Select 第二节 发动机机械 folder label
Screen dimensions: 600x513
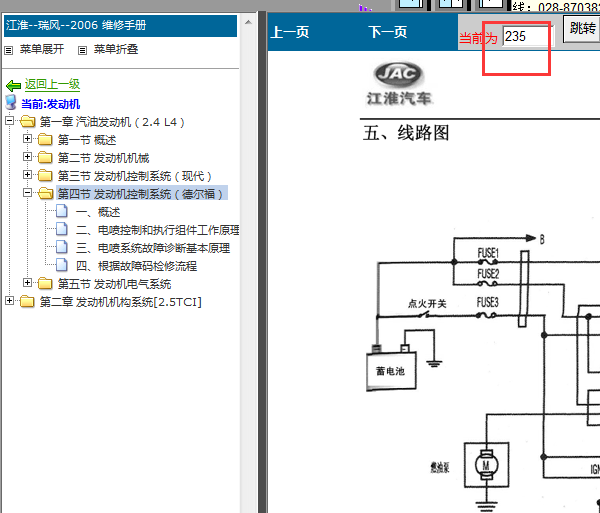(x=103, y=158)
